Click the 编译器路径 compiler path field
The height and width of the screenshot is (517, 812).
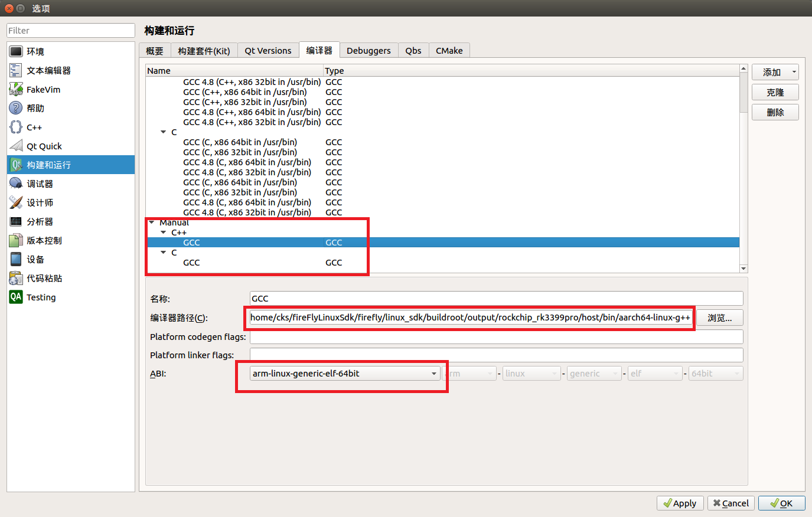(x=471, y=318)
